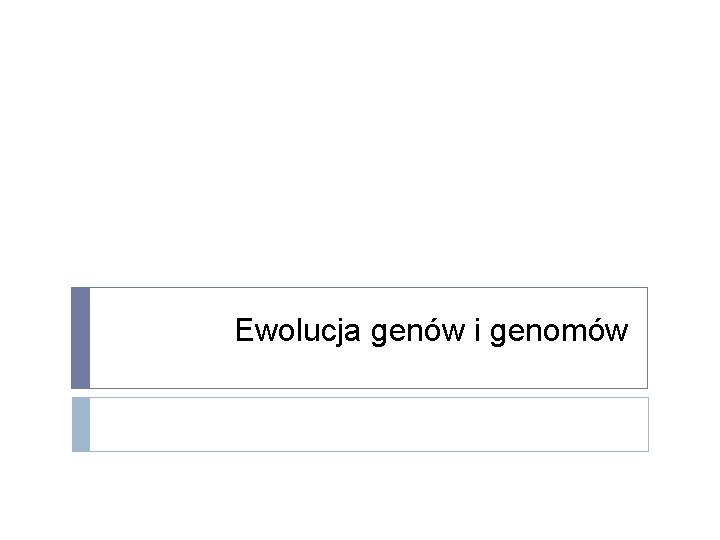Click the title box space right of "genomów"
Viewport: 720px width, 540px height.
click(638, 332)
